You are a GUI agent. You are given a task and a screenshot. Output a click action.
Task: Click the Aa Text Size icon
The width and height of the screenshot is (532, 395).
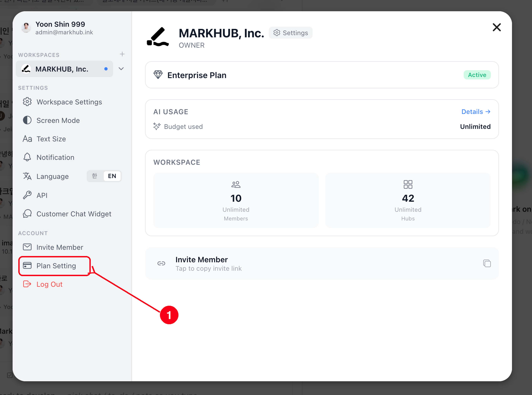27,139
